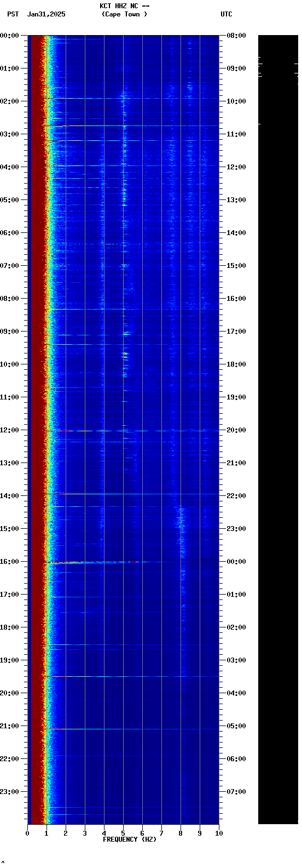Click the '5' frequency axis tick label

point(123,833)
